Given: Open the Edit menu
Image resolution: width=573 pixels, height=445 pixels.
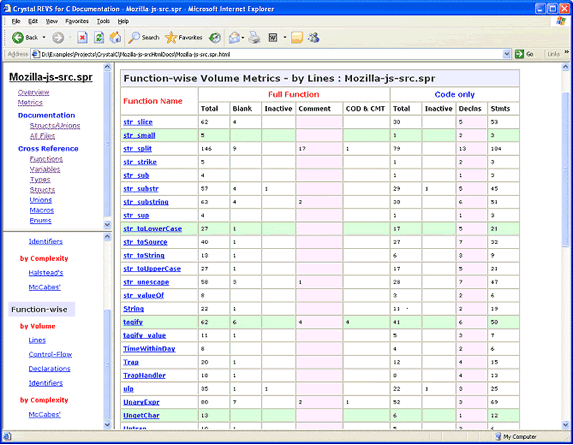Looking at the screenshot, I should (x=33, y=21).
